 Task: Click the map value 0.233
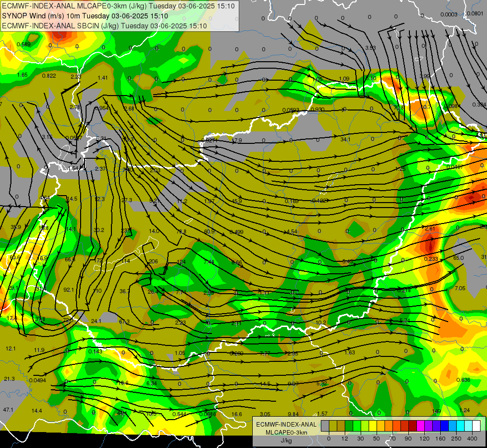pos(431,259)
